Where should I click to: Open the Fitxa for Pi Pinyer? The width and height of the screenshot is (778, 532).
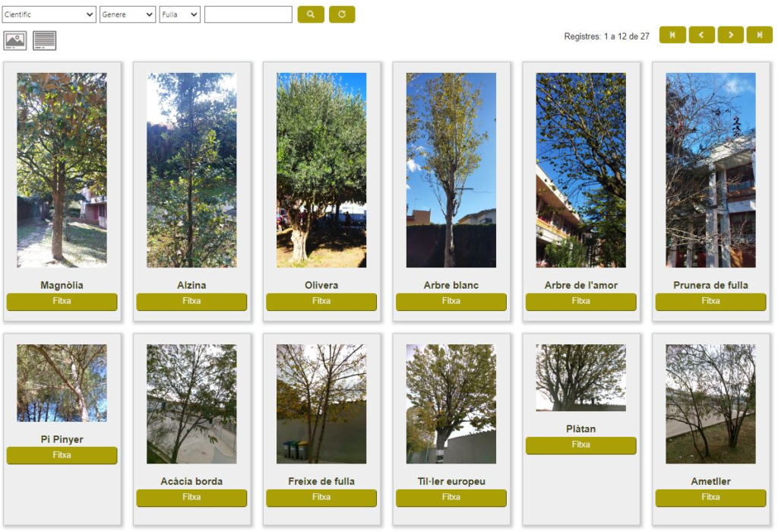click(x=62, y=455)
